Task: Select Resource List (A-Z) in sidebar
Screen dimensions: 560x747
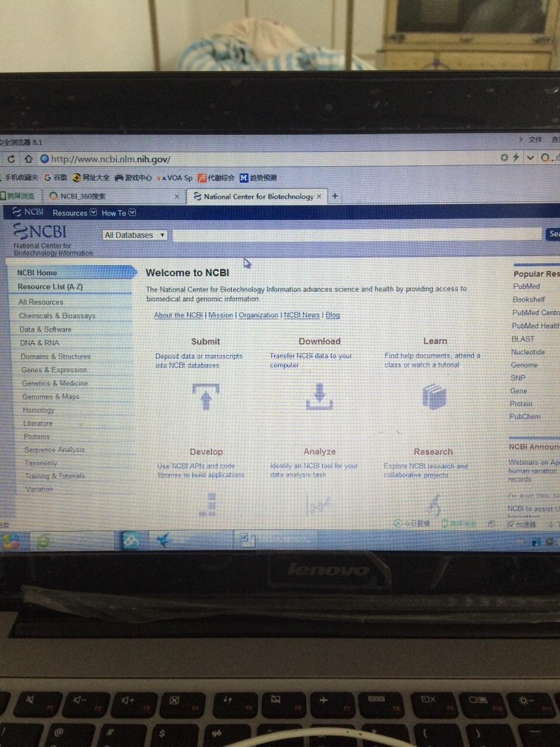Action: pos(50,287)
